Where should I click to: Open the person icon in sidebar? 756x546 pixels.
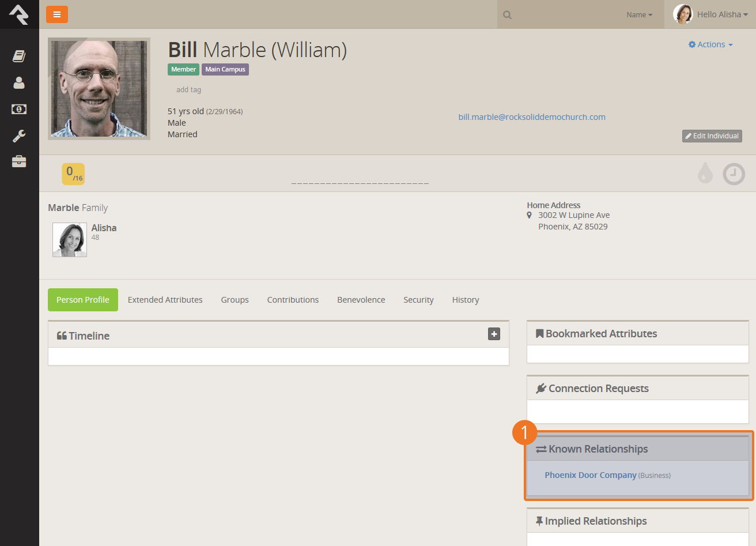click(x=19, y=83)
